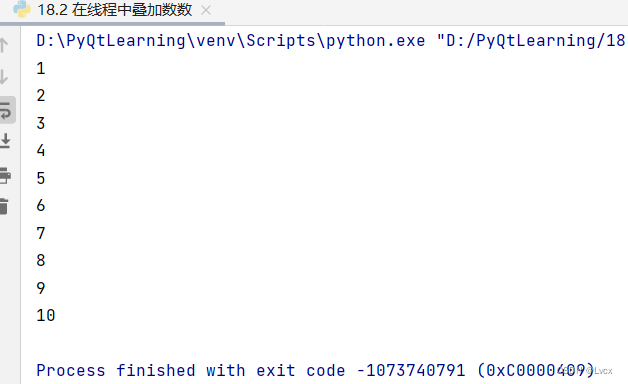This screenshot has width=628, height=384.
Task: Click the hex code (0xC0000409) text
Action: coord(536,370)
